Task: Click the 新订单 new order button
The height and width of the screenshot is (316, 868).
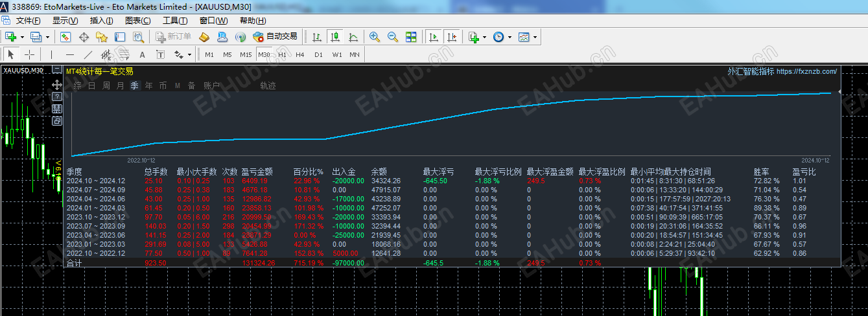Action: pos(174,37)
